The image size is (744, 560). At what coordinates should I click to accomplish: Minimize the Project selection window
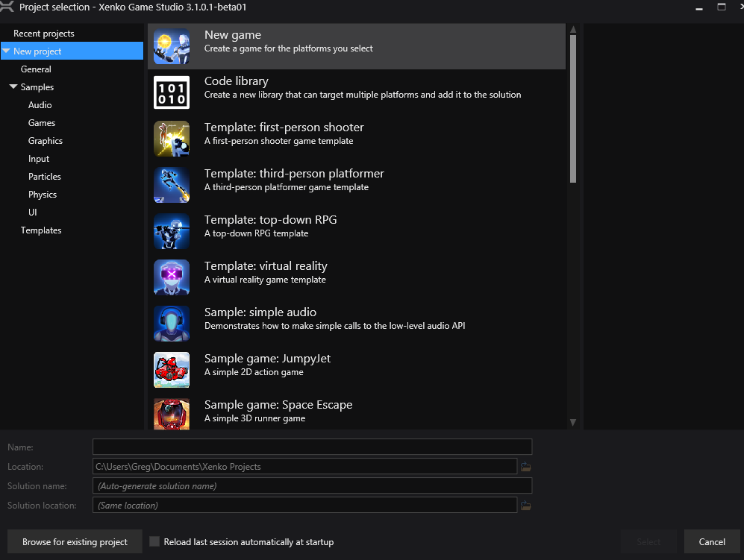pyautogui.click(x=699, y=8)
